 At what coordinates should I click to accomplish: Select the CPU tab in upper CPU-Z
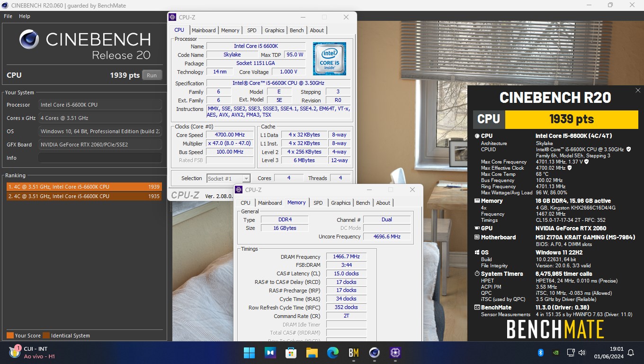click(x=179, y=30)
